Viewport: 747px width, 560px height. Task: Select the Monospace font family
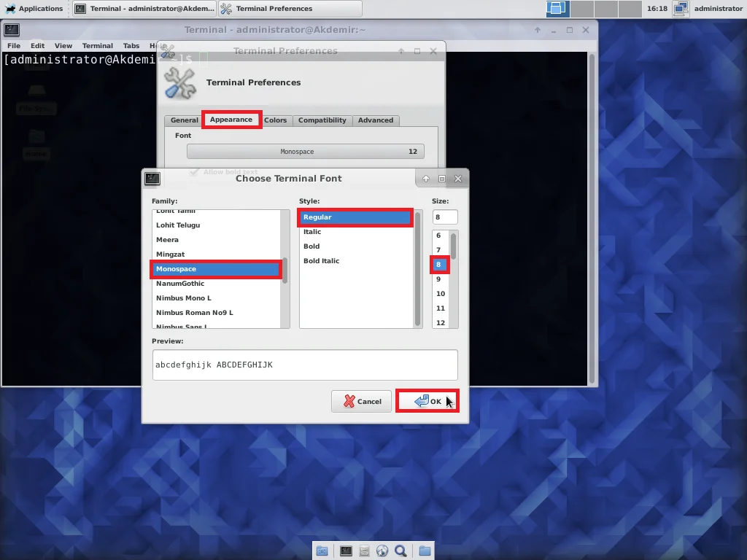[x=217, y=269]
